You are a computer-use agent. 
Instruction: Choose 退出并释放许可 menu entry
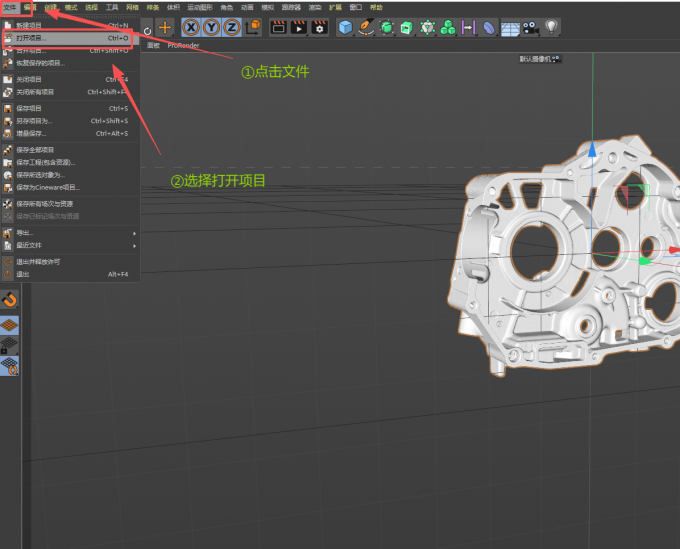[70, 262]
